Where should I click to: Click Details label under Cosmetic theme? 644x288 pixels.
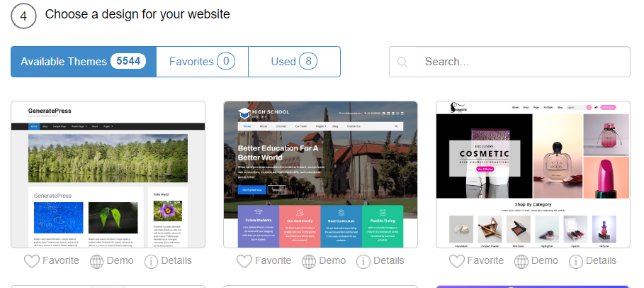coord(601,261)
